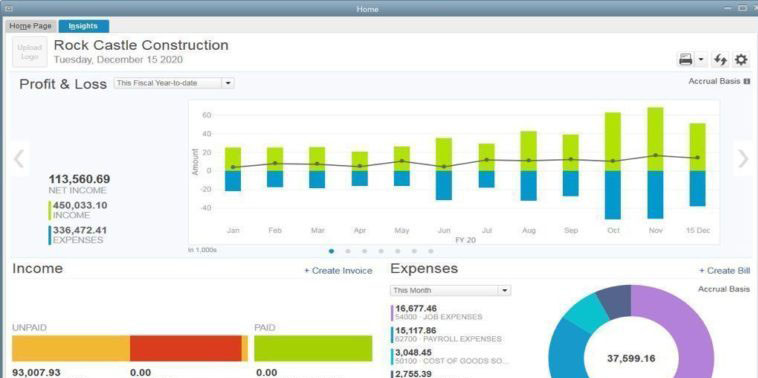Select the Insights tab
This screenshot has width=758, height=378.
(83, 26)
